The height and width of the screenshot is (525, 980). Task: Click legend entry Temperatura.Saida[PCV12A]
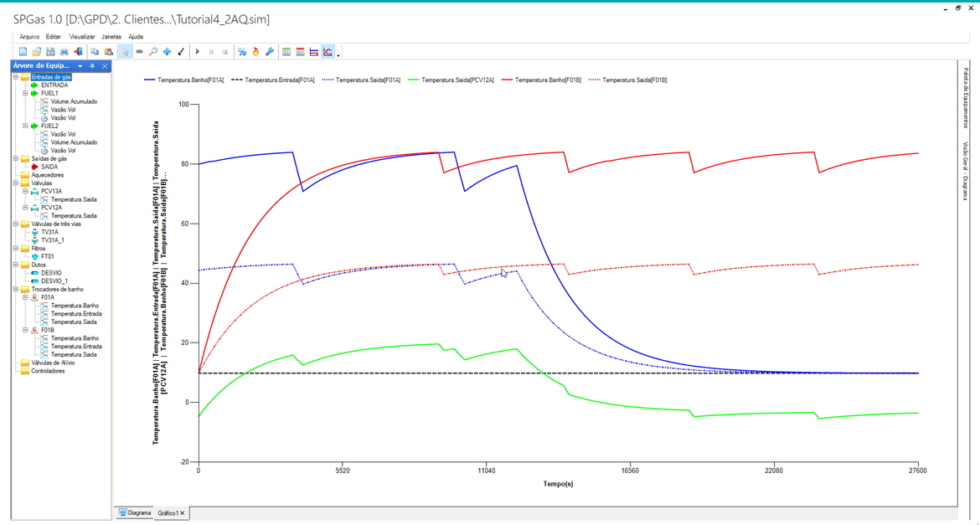[x=451, y=80]
